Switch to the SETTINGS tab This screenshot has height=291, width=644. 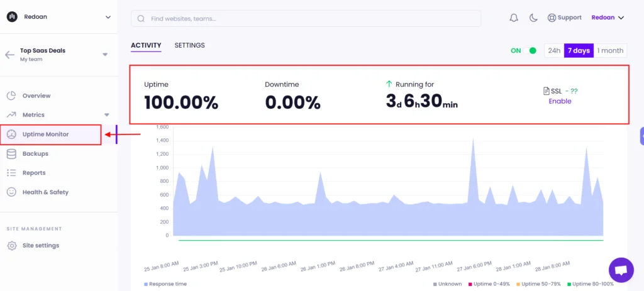(189, 46)
